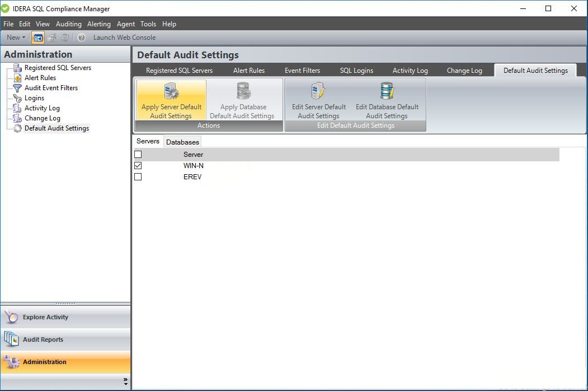Open help via the question mark icon
588x391 pixels.
[81, 38]
